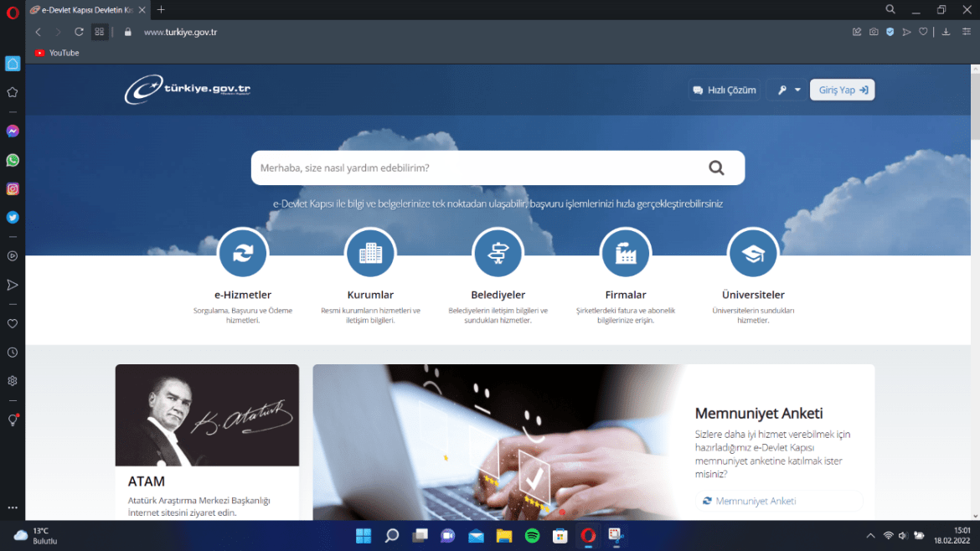Click the Merhaba search input field
Viewport: 980px width, 551px height.
pyautogui.click(x=477, y=167)
